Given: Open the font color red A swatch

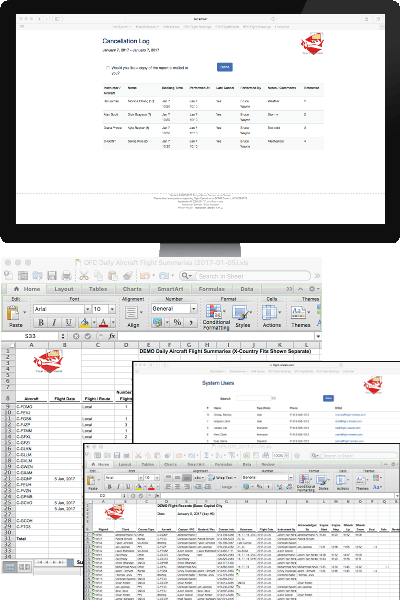Looking at the screenshot, I should click(x=103, y=323).
